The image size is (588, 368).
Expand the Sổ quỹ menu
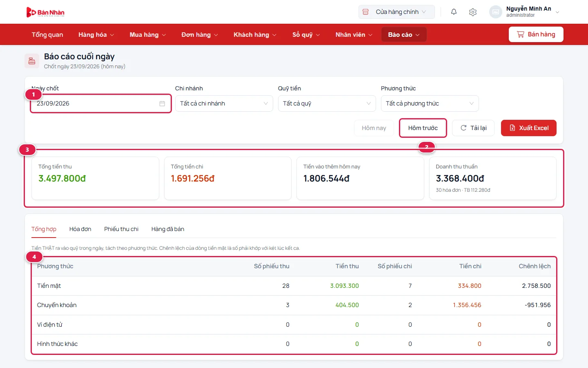(306, 35)
